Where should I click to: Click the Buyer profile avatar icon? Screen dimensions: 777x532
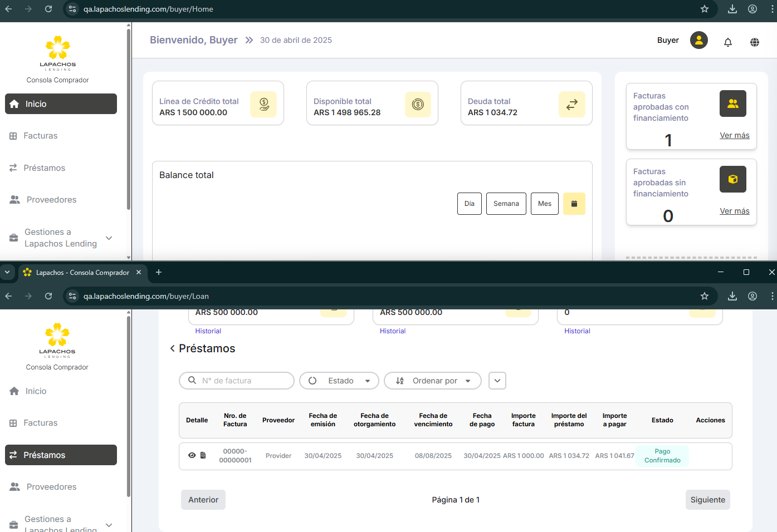pos(698,40)
